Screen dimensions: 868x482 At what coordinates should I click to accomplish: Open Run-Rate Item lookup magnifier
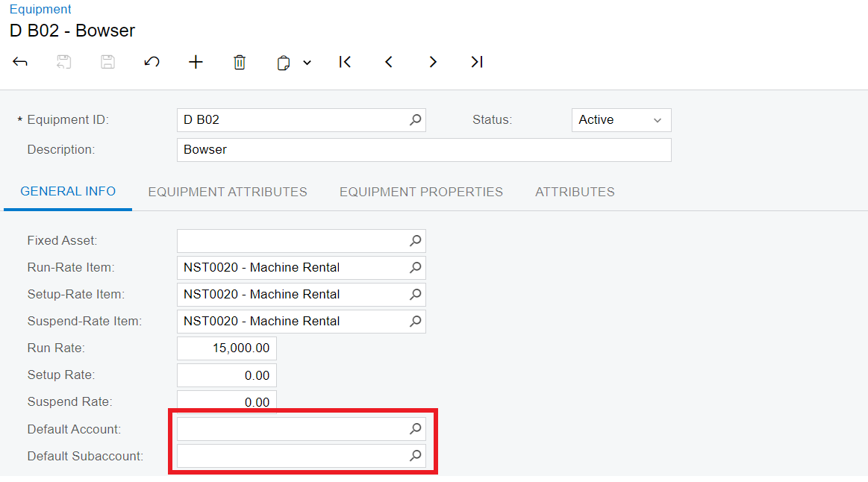click(415, 267)
